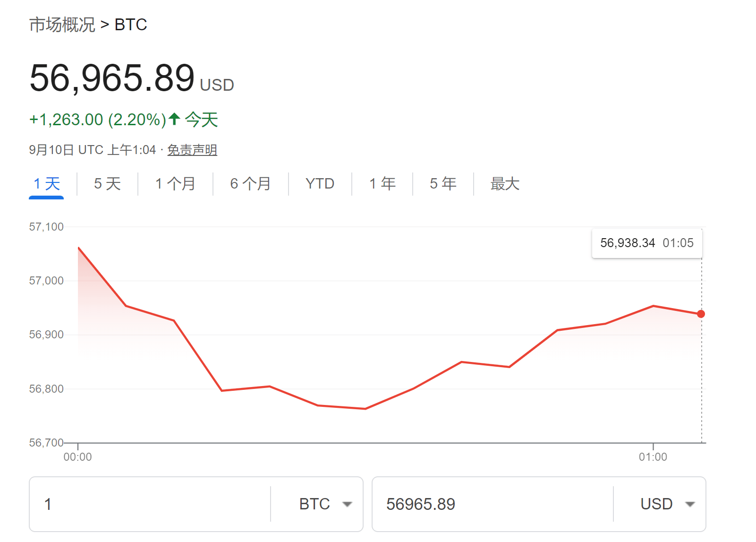Screen dimensions: 756x542
Task: Choose the 1 年 chart range
Action: point(382,184)
